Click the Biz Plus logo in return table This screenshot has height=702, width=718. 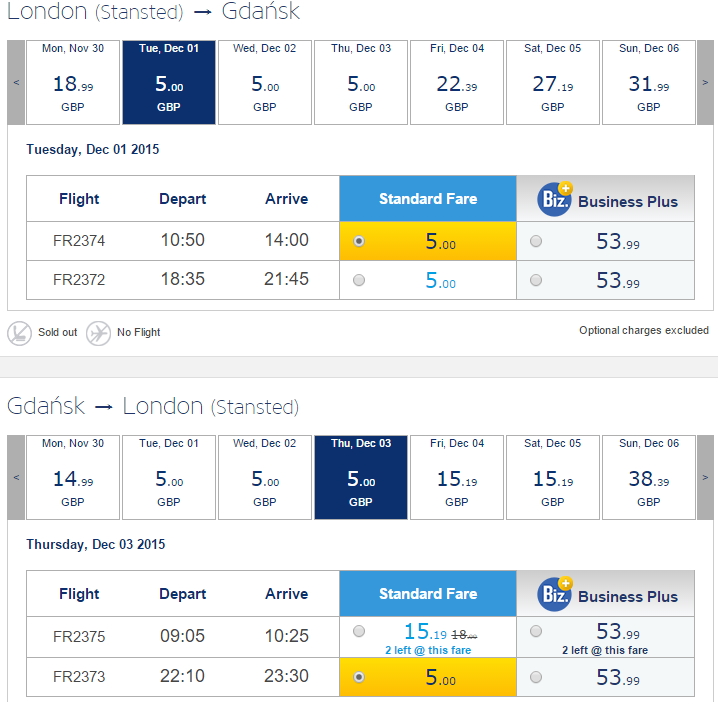(x=555, y=594)
